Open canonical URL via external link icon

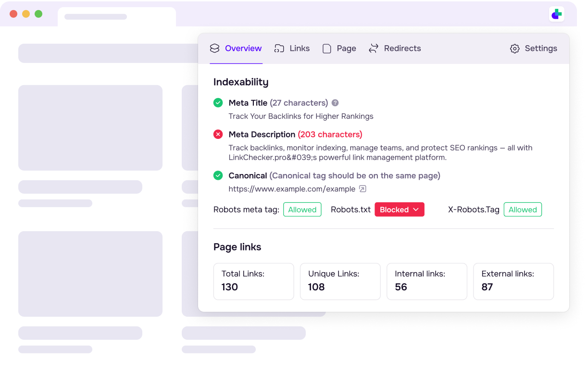click(x=363, y=189)
